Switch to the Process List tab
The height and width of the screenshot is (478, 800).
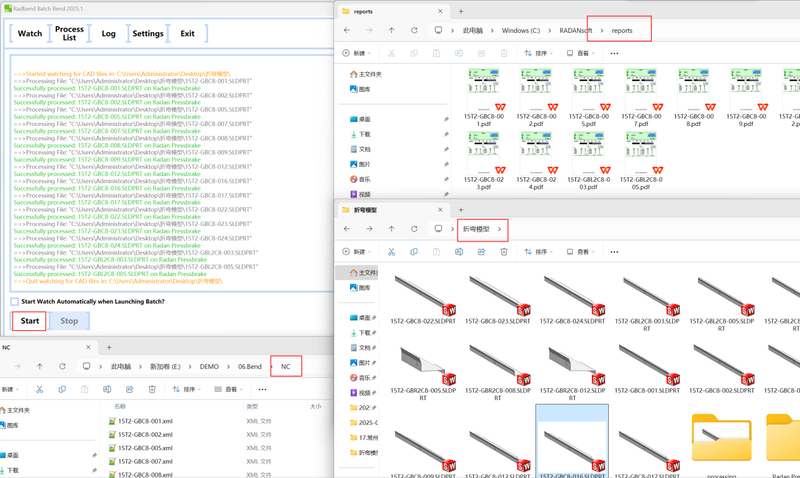pyautogui.click(x=69, y=33)
